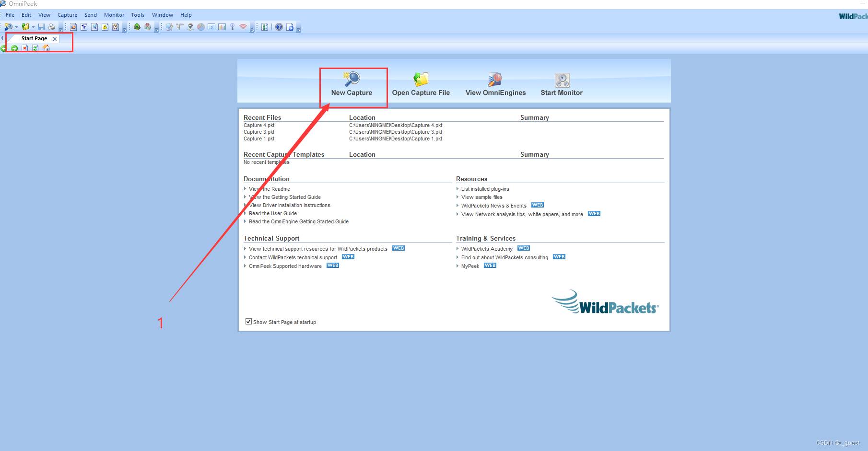868x451 pixels.
Task: Open recent file Capture 4.pkt
Action: (x=259, y=125)
